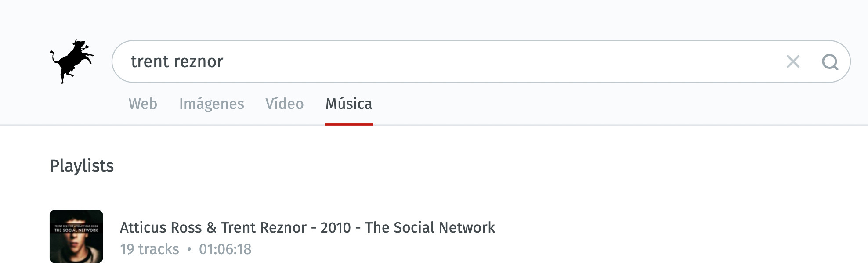Stay on the Música tab by clicking it

click(x=348, y=104)
